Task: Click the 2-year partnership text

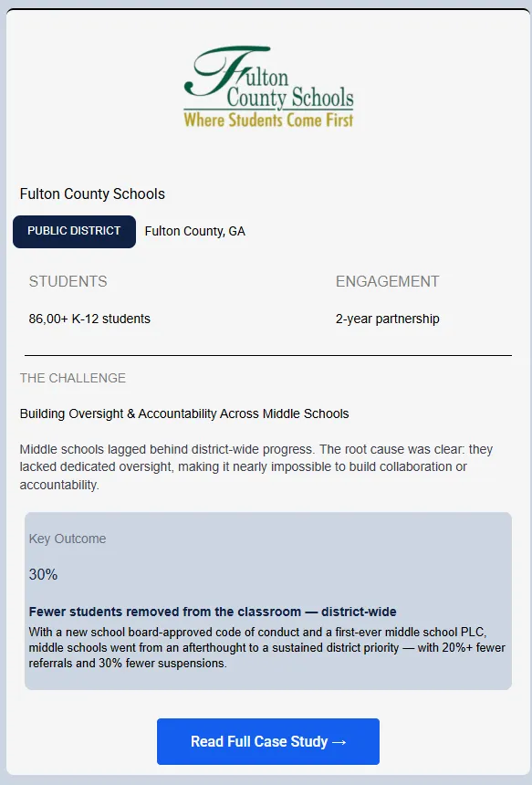Action: coord(387,319)
